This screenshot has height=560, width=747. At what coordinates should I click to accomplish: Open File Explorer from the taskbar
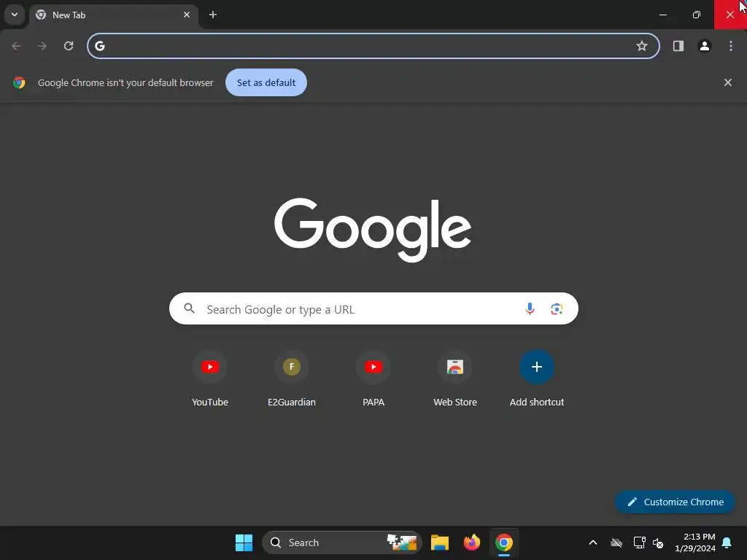point(440,542)
